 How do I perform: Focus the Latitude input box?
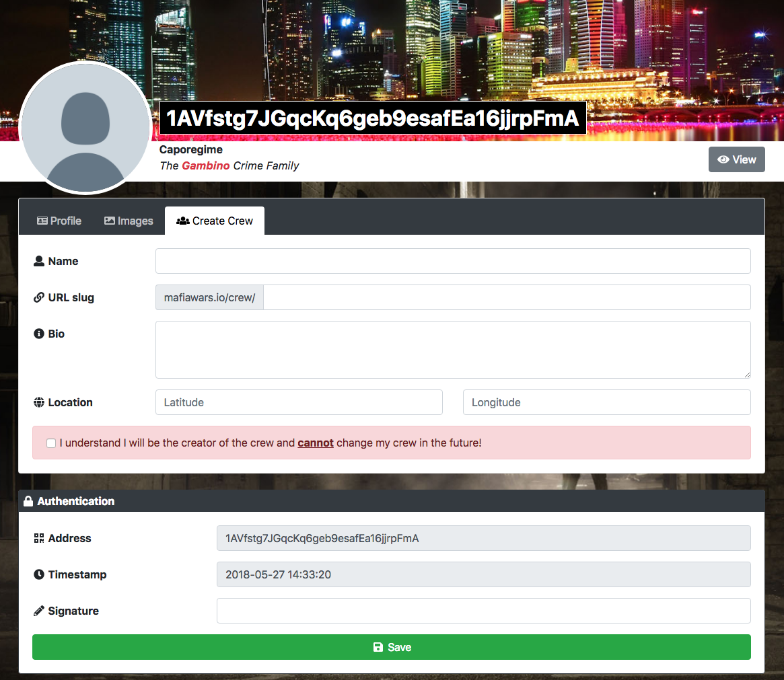[x=299, y=402]
